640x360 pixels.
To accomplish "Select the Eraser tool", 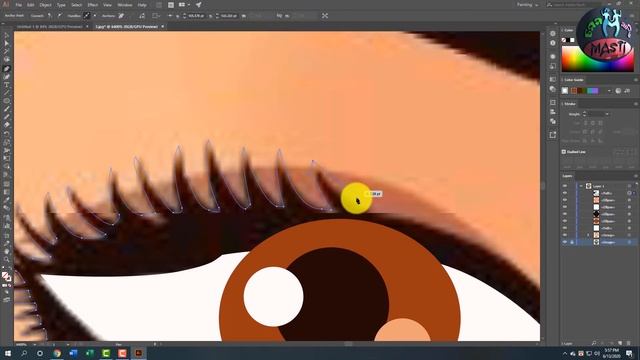I will 7,125.
